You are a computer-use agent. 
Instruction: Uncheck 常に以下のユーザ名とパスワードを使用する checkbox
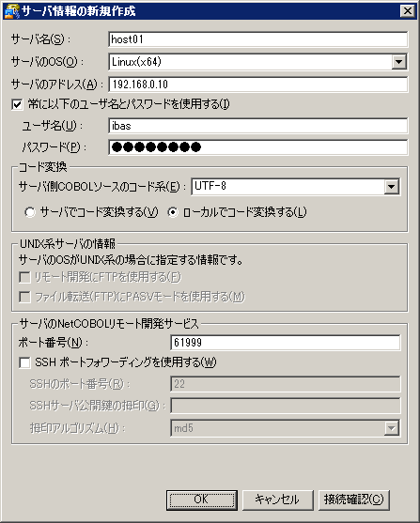pos(17,105)
